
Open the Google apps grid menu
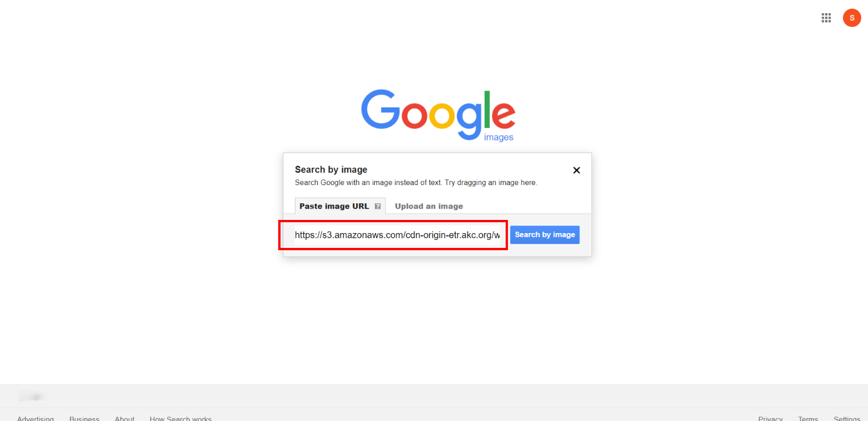point(826,18)
